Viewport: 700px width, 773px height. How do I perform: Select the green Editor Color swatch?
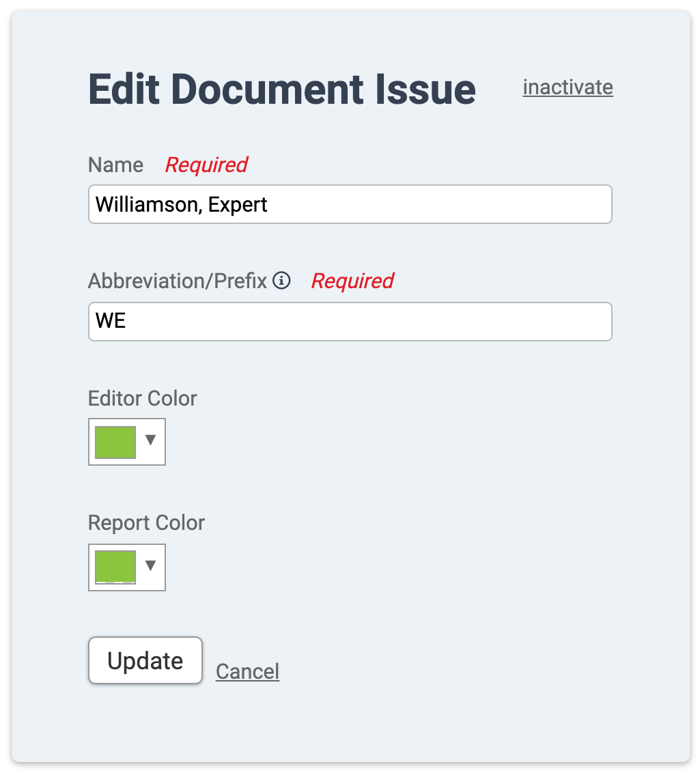pos(115,442)
